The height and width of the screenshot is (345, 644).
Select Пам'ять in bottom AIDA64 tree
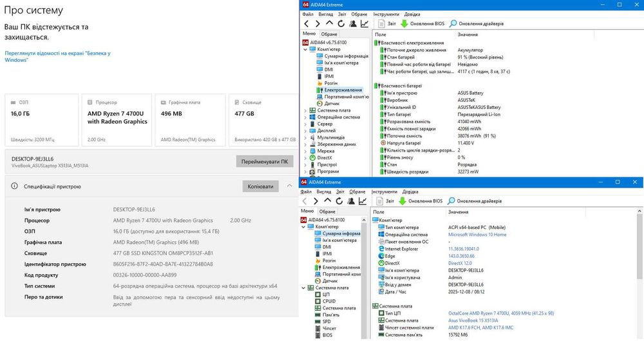330,315
